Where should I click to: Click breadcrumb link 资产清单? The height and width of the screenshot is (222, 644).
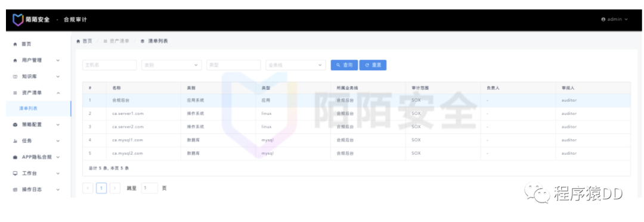[119, 41]
